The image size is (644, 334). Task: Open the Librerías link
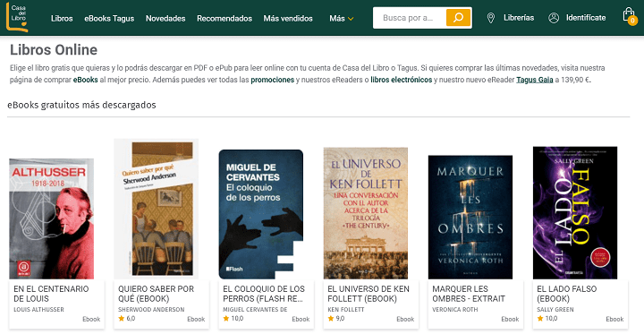pos(519,18)
